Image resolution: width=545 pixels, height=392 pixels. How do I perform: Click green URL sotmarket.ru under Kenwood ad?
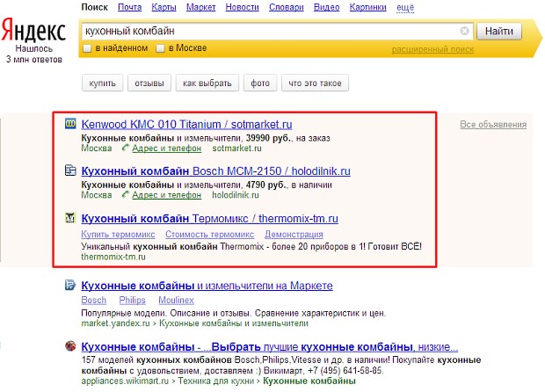[x=236, y=149]
